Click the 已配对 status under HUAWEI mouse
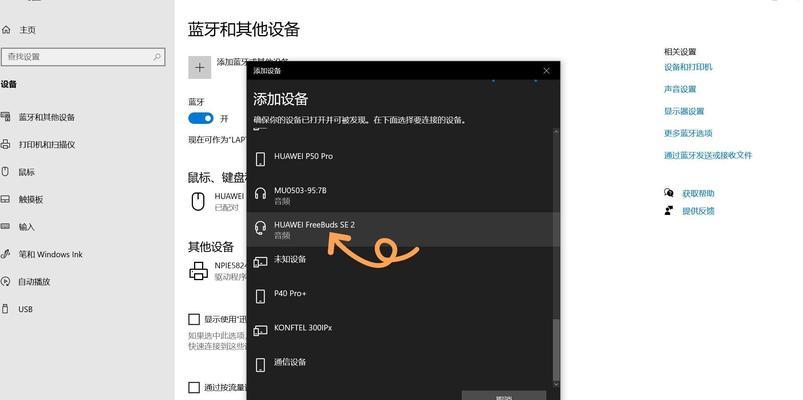This screenshot has width=803, height=400. [x=226, y=207]
